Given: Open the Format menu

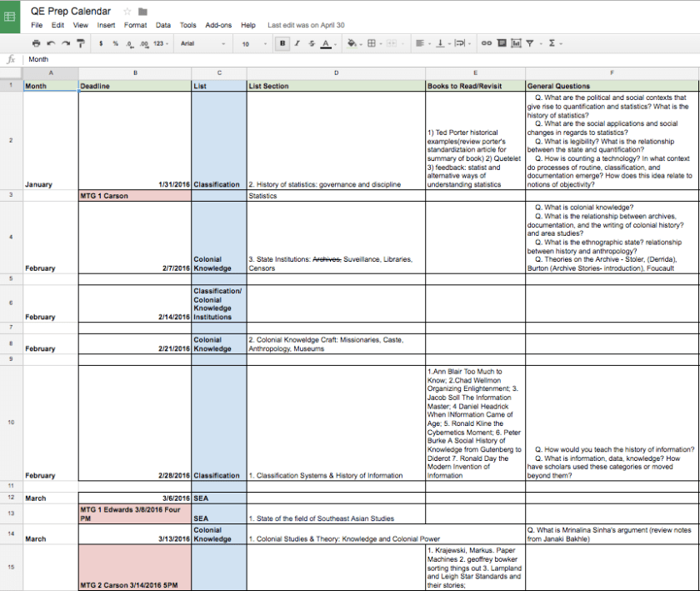Looking at the screenshot, I should coord(135,25).
